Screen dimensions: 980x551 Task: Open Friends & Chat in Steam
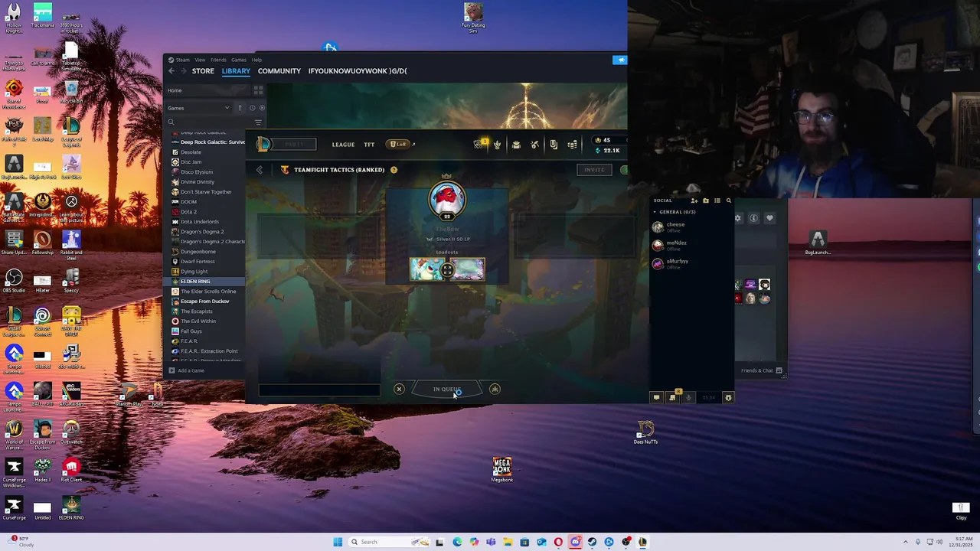(x=761, y=370)
